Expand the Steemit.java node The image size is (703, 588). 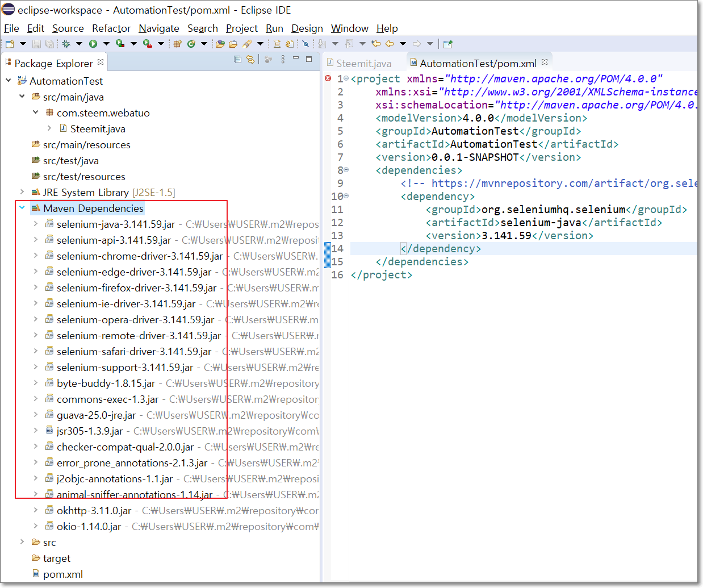[x=49, y=128]
